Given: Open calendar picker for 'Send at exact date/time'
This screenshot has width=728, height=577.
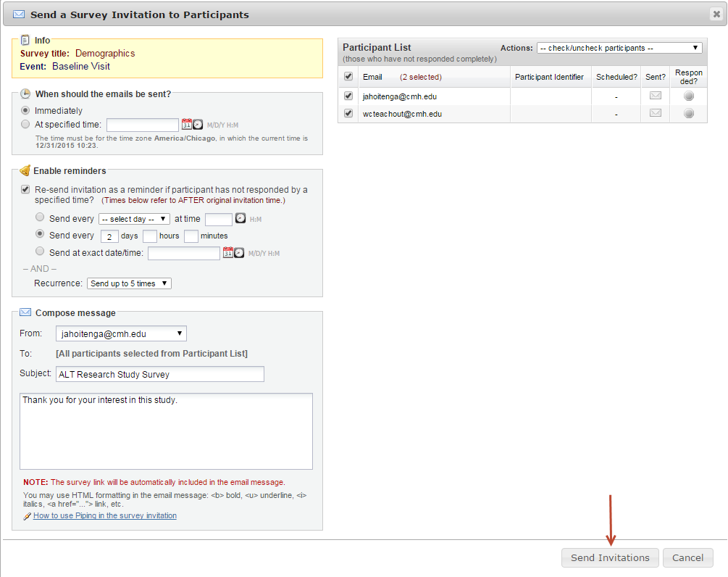Looking at the screenshot, I should click(x=228, y=253).
